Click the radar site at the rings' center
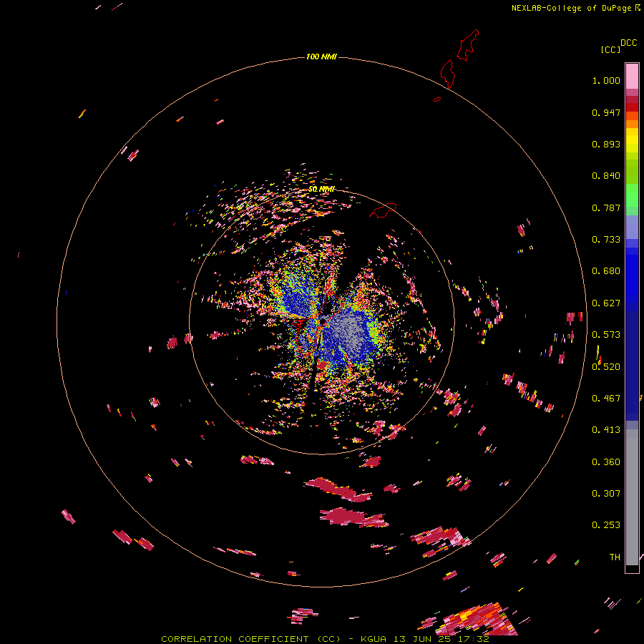This screenshot has width=644, height=644. [x=322, y=321]
